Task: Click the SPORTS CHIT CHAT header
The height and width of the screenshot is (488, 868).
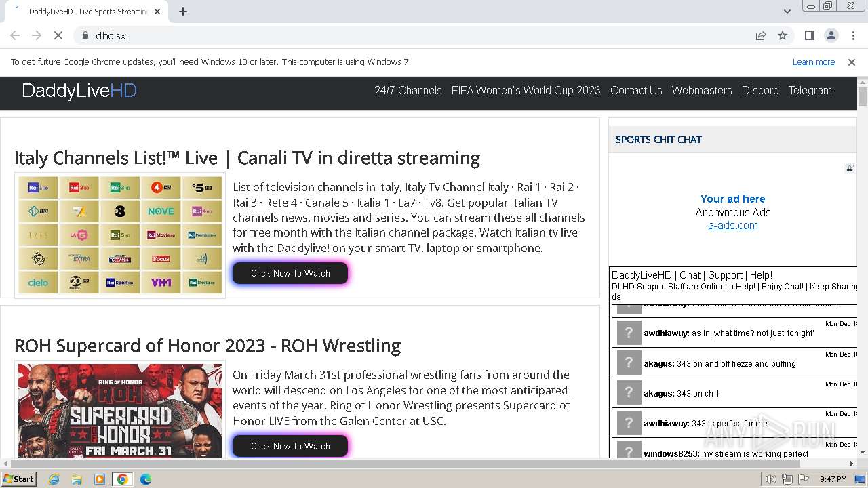Action: pyautogui.click(x=658, y=140)
